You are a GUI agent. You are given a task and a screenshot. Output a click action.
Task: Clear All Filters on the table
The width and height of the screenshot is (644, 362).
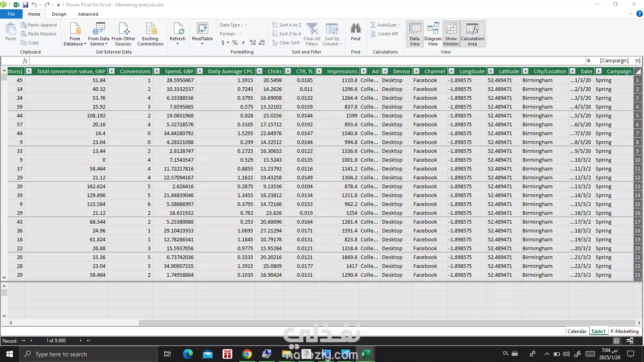point(312,34)
